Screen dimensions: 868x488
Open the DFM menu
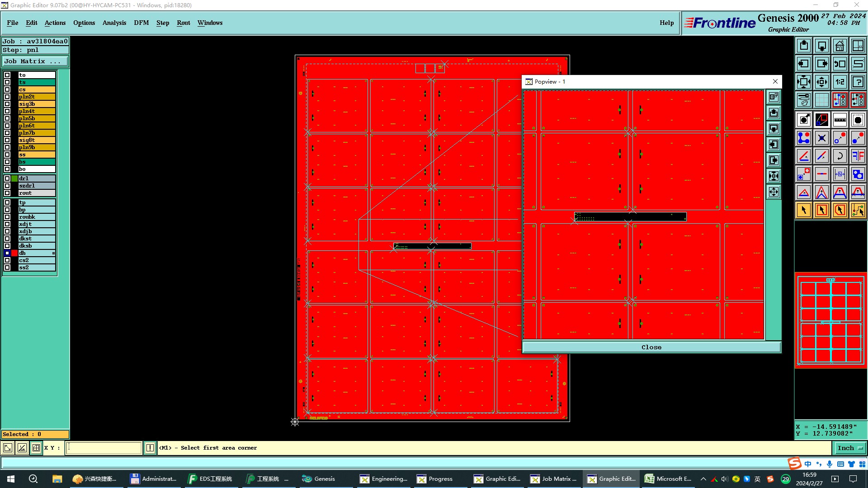[141, 23]
